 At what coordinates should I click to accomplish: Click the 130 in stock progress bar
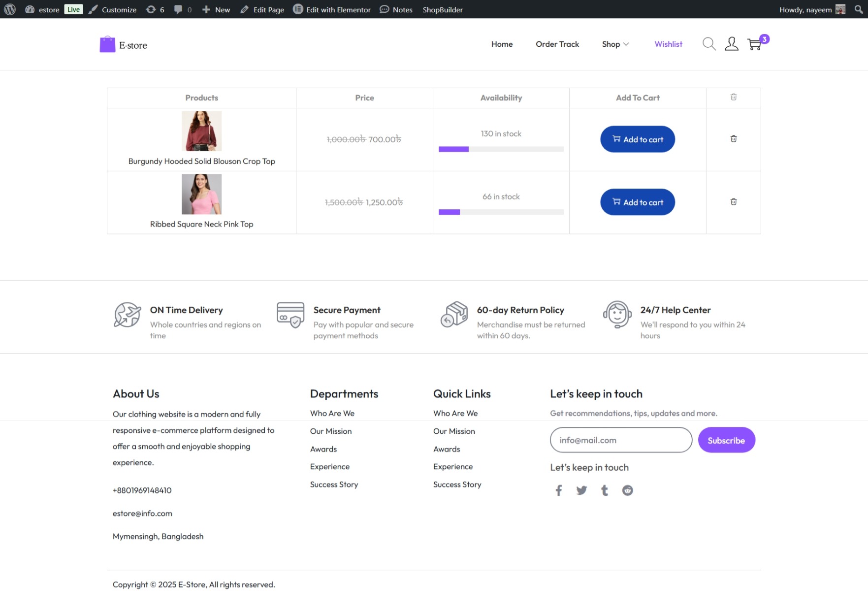pyautogui.click(x=501, y=149)
